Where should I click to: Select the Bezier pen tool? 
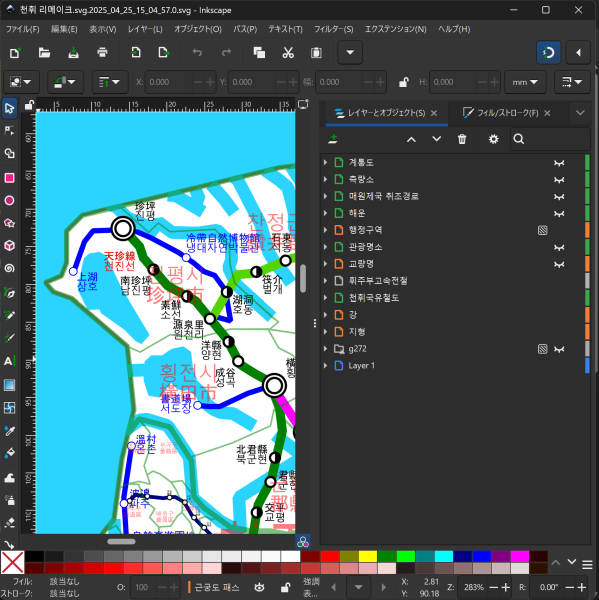[9, 293]
